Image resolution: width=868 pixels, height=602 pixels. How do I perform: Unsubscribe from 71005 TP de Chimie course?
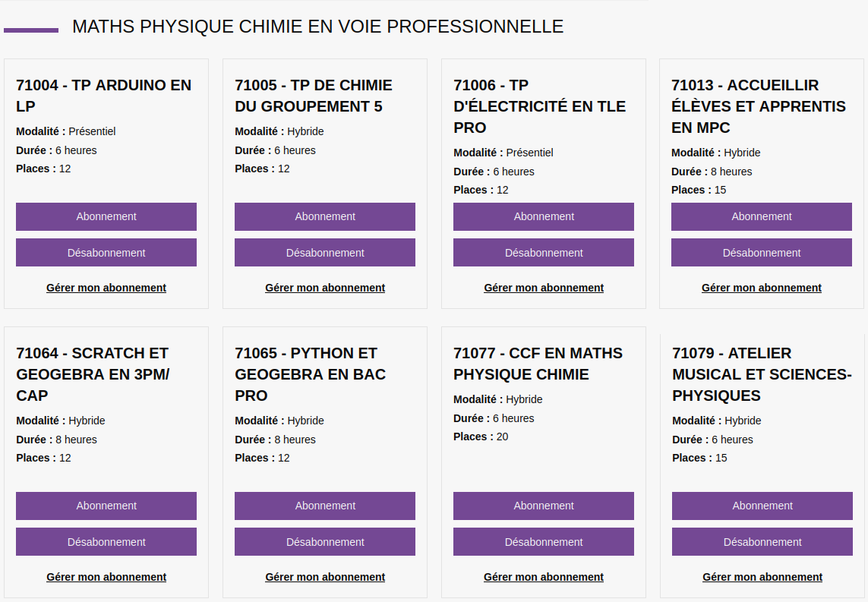tap(325, 252)
